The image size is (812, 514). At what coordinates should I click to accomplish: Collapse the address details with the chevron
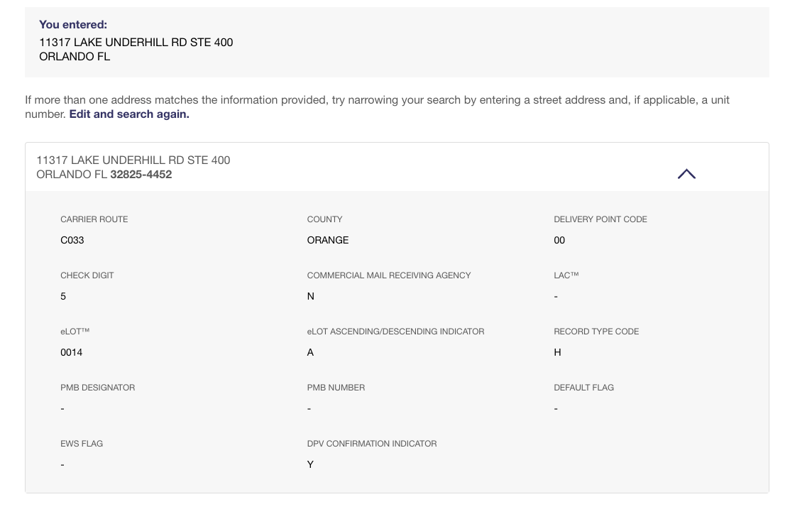click(686, 174)
